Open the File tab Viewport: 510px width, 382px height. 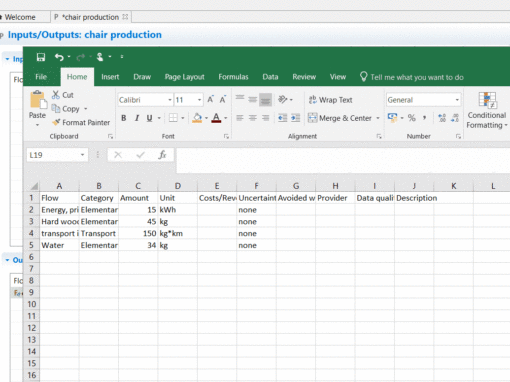coord(41,77)
